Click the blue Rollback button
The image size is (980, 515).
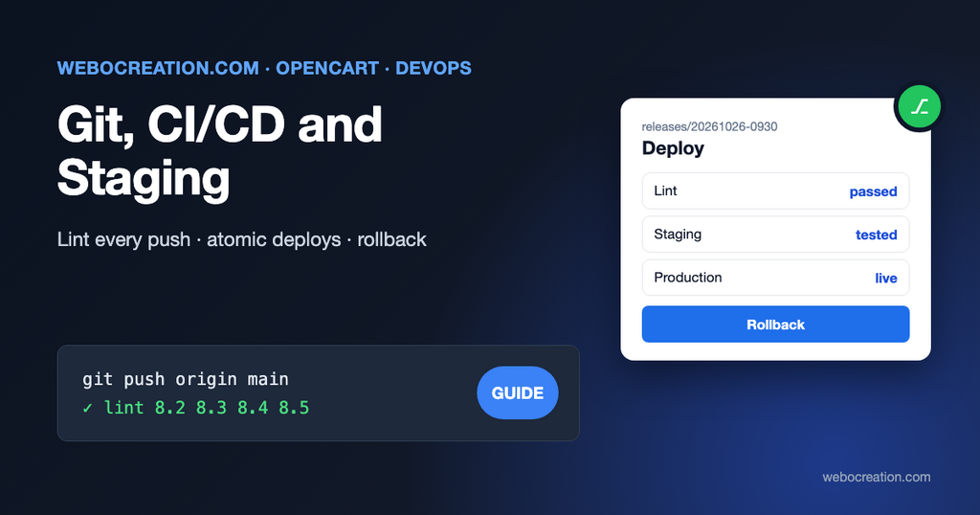point(775,325)
